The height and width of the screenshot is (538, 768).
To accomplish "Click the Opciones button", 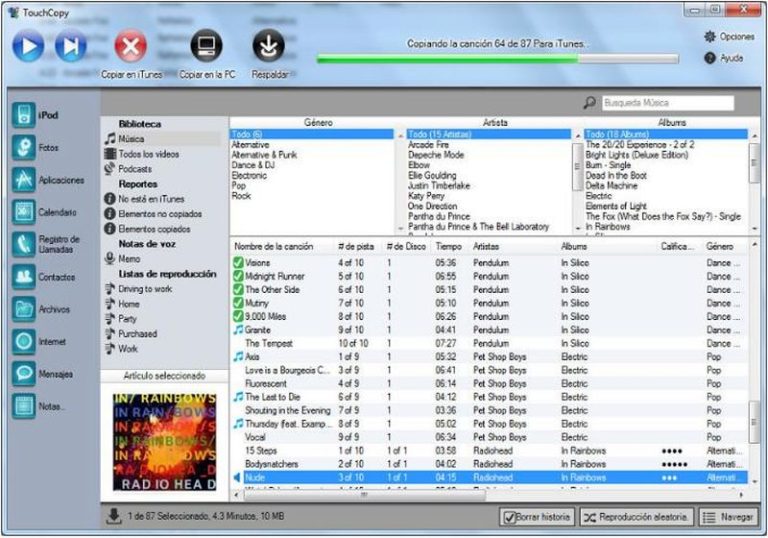I will [729, 36].
